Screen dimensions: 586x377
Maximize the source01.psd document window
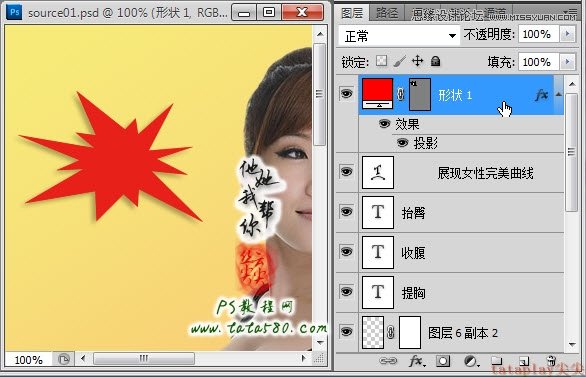[269, 12]
